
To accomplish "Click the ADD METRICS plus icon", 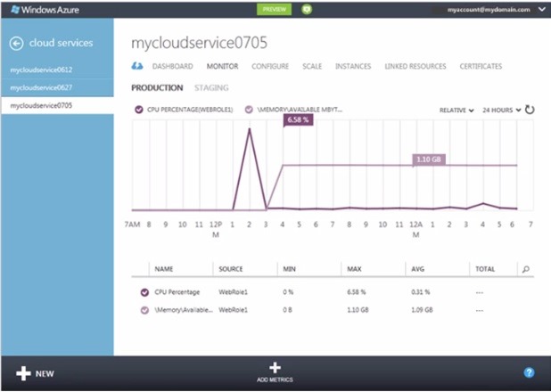I will (x=275, y=368).
